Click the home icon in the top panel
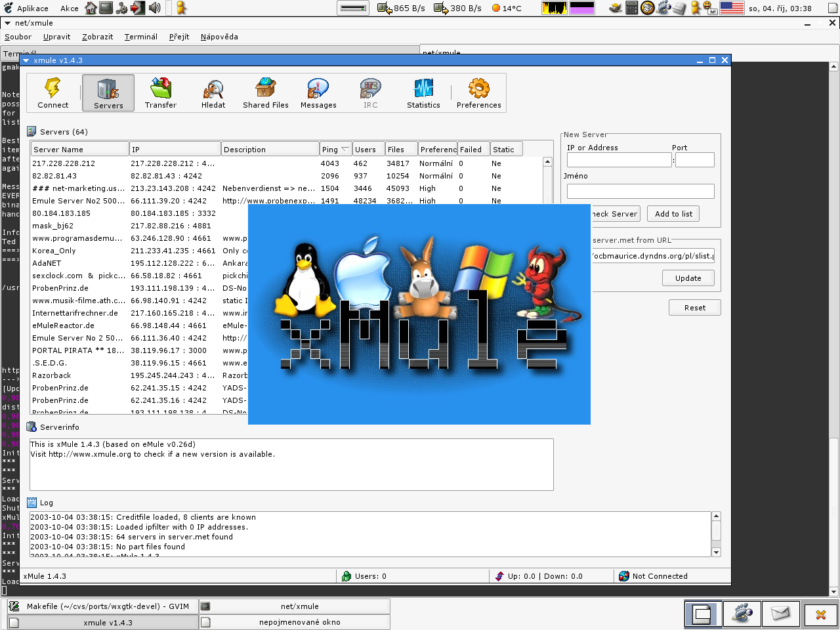840x630 pixels. pos(91,8)
